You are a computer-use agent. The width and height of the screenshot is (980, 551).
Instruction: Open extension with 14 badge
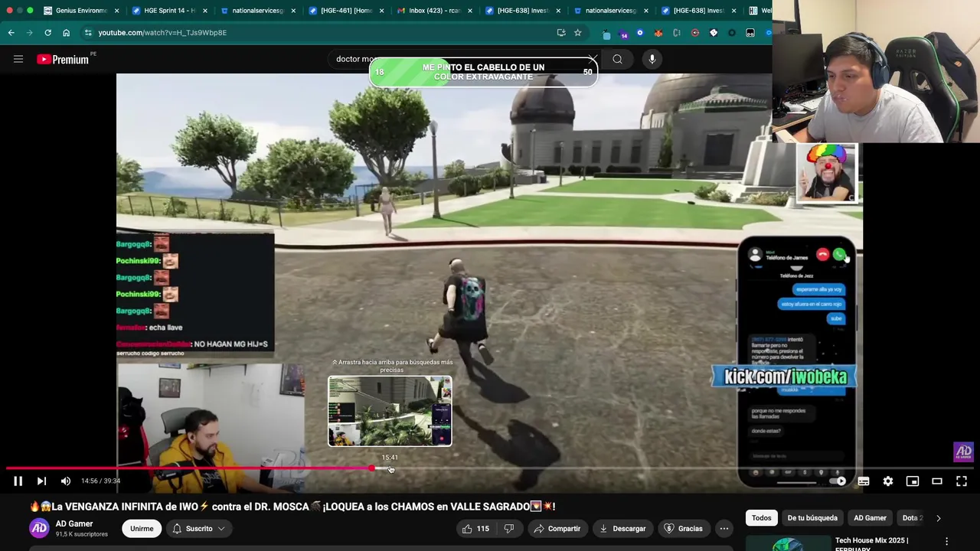point(623,33)
